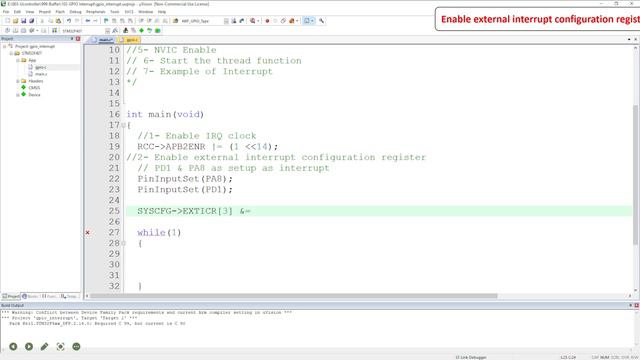Collapse the App folder node
640x360 pixels.
click(x=18, y=60)
